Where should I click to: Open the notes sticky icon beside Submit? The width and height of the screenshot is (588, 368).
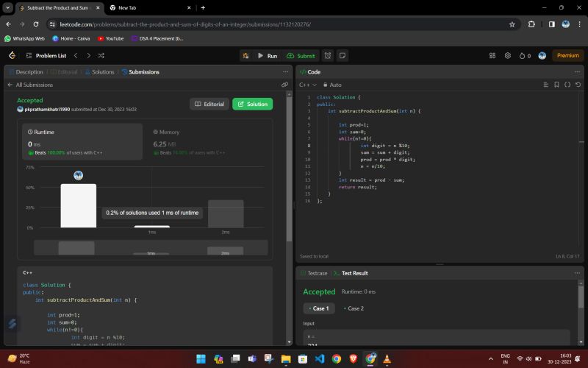tap(342, 55)
